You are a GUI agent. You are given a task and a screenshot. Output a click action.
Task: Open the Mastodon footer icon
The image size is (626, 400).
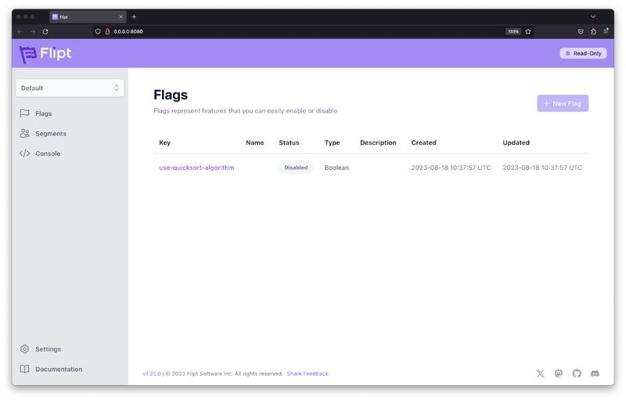558,373
